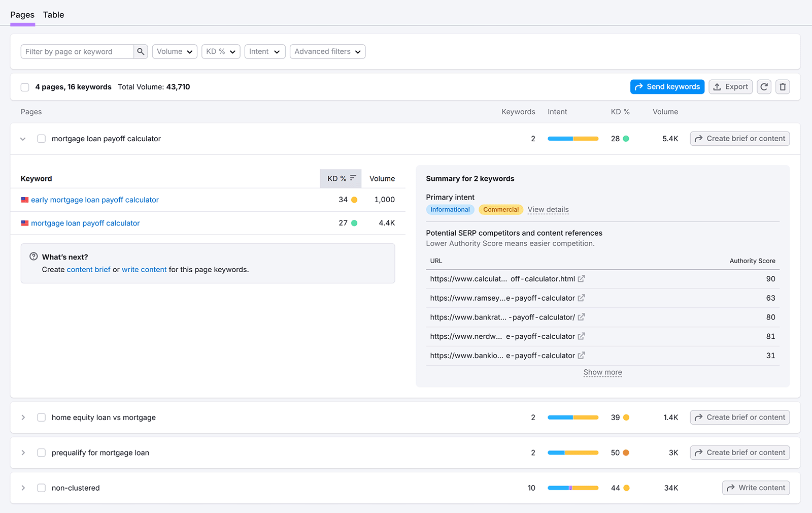
Task: Click inside the Filter by page or keyword field
Action: [x=76, y=51]
